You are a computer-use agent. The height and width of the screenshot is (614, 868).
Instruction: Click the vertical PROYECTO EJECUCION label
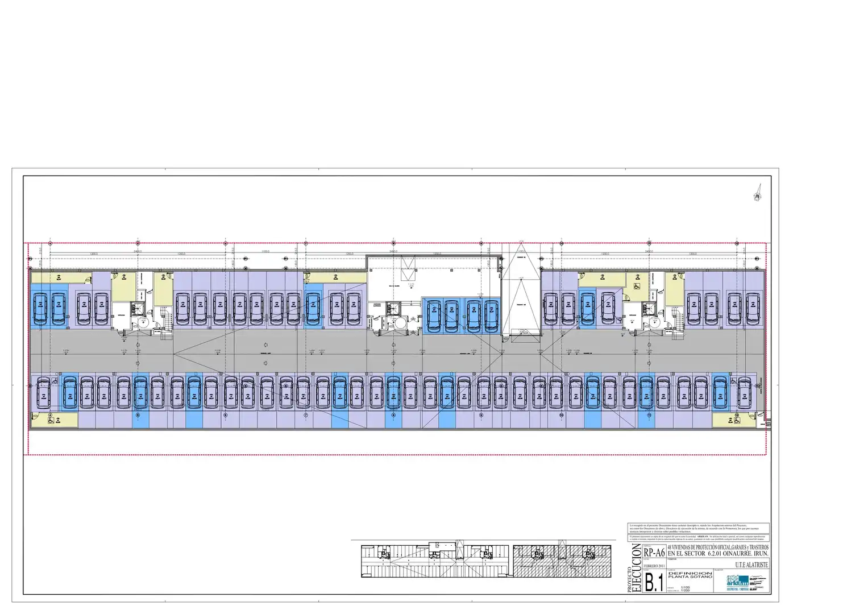[x=634, y=568]
